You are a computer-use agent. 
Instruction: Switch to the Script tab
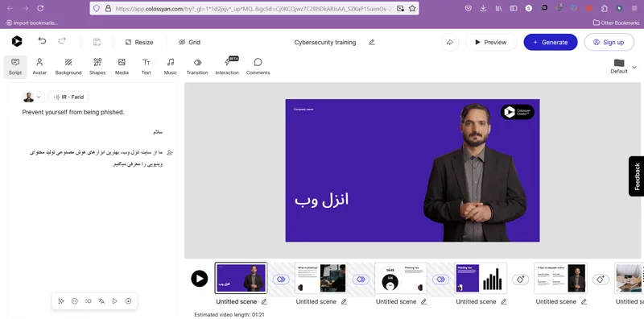(15, 67)
